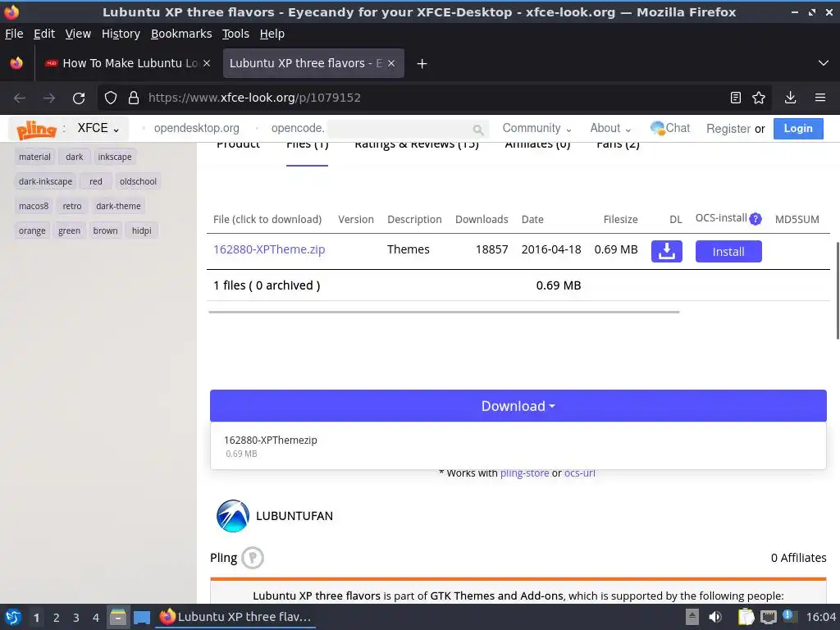
Task: Bookmark this page with the star icon
Action: click(x=759, y=98)
